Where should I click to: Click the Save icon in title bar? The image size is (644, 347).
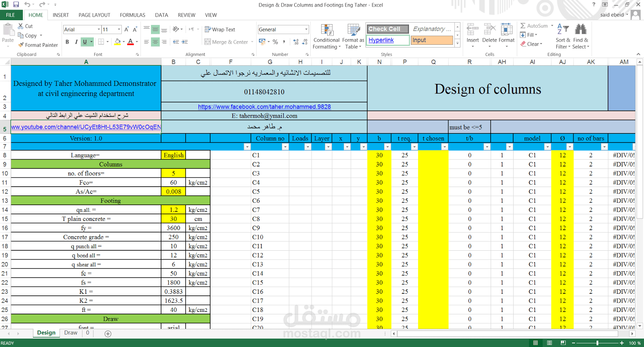coord(16,4)
